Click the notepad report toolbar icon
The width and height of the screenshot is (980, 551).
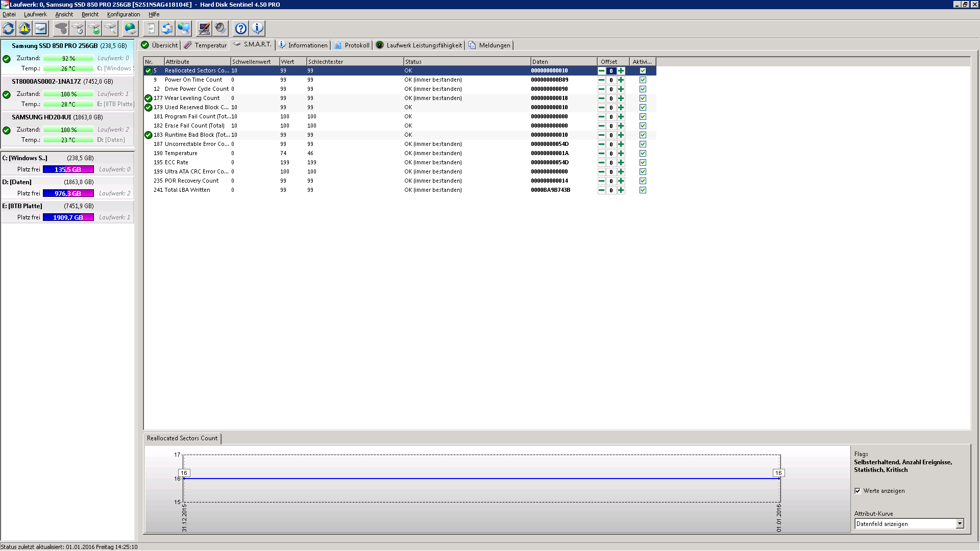(151, 29)
